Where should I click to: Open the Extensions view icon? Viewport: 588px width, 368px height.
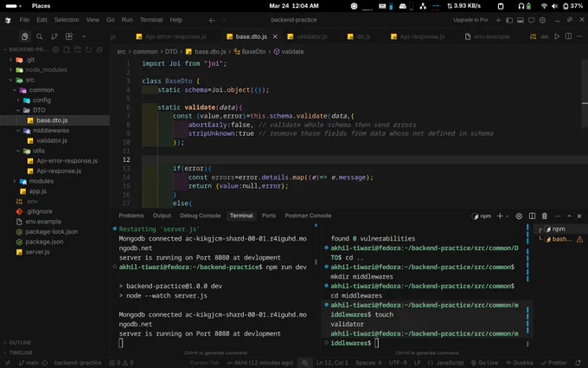pos(69,36)
